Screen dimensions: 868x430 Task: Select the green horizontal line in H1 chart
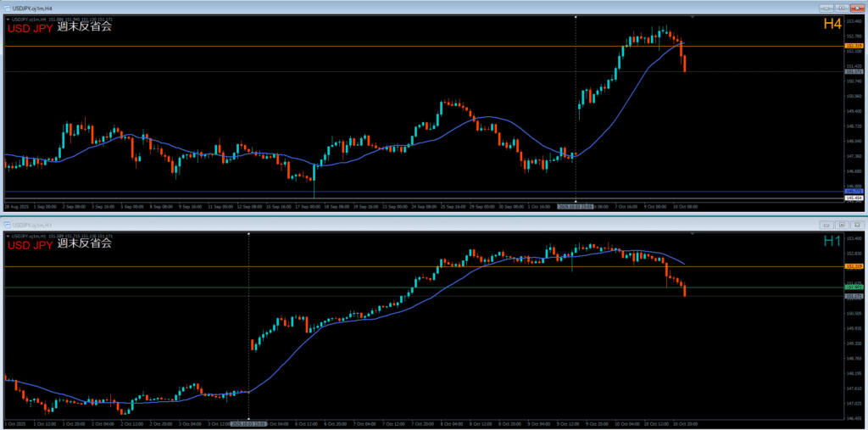(x=339, y=288)
